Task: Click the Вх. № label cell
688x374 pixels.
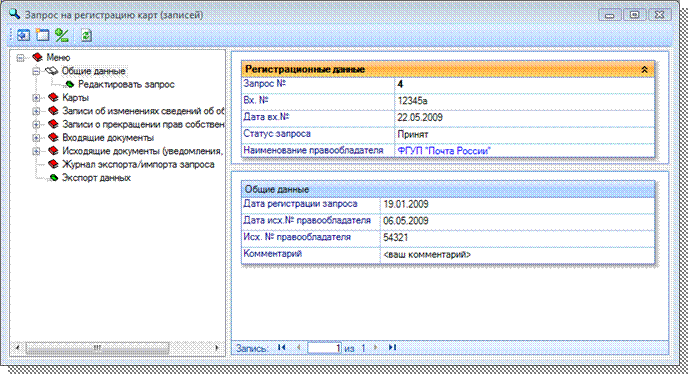Action: click(318, 101)
